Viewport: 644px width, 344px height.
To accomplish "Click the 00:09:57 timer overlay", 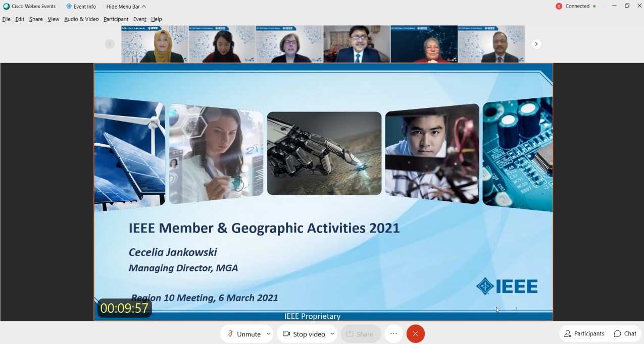I will (x=125, y=308).
